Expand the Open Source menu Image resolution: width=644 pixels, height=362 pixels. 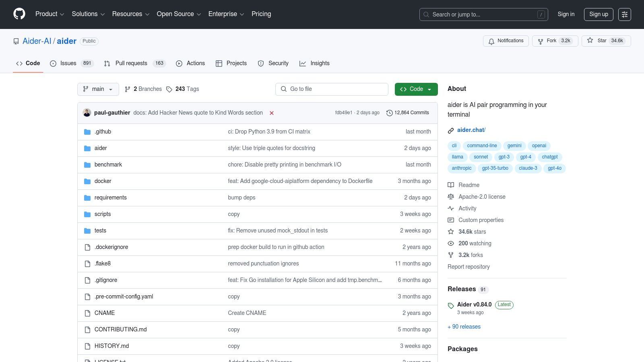point(179,14)
